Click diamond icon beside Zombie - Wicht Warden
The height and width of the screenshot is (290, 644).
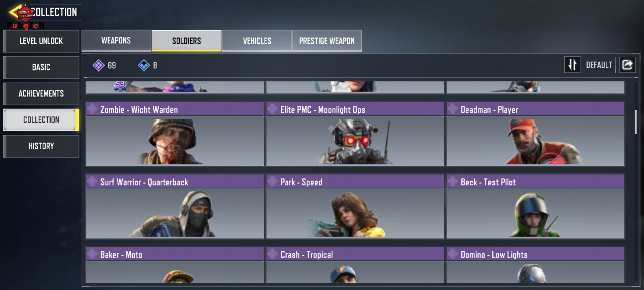92,109
